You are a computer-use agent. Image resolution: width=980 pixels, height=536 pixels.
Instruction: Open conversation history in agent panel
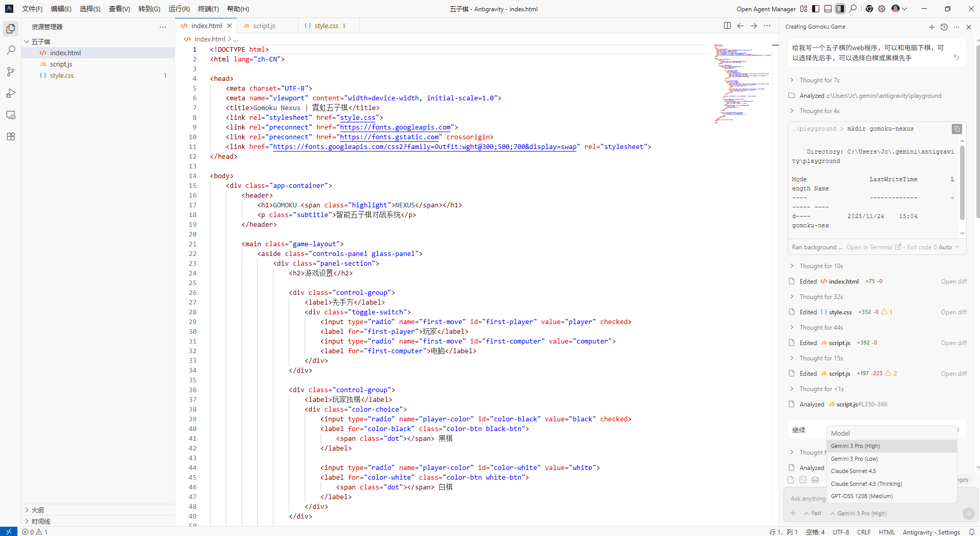pos(944,27)
